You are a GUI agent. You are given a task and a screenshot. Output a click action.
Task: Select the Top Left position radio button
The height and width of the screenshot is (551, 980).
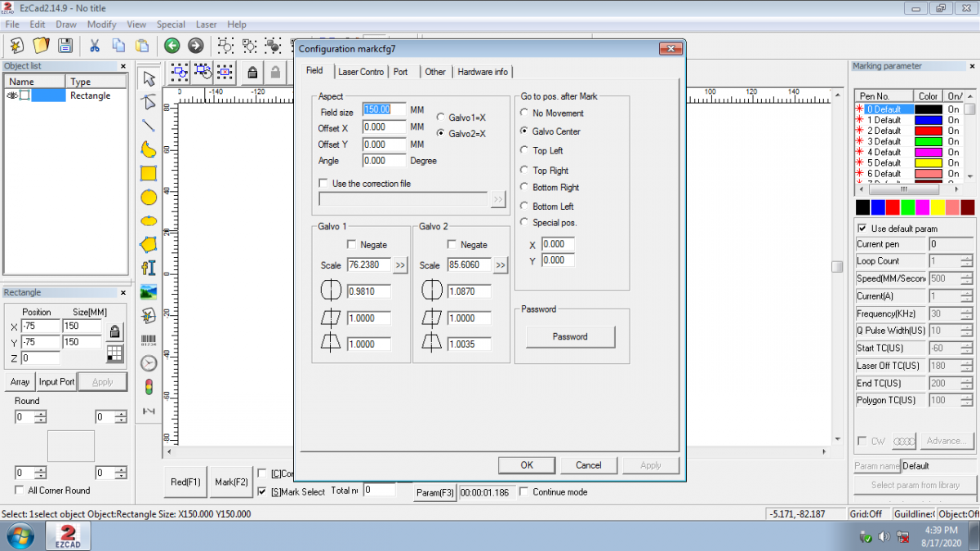coord(525,150)
